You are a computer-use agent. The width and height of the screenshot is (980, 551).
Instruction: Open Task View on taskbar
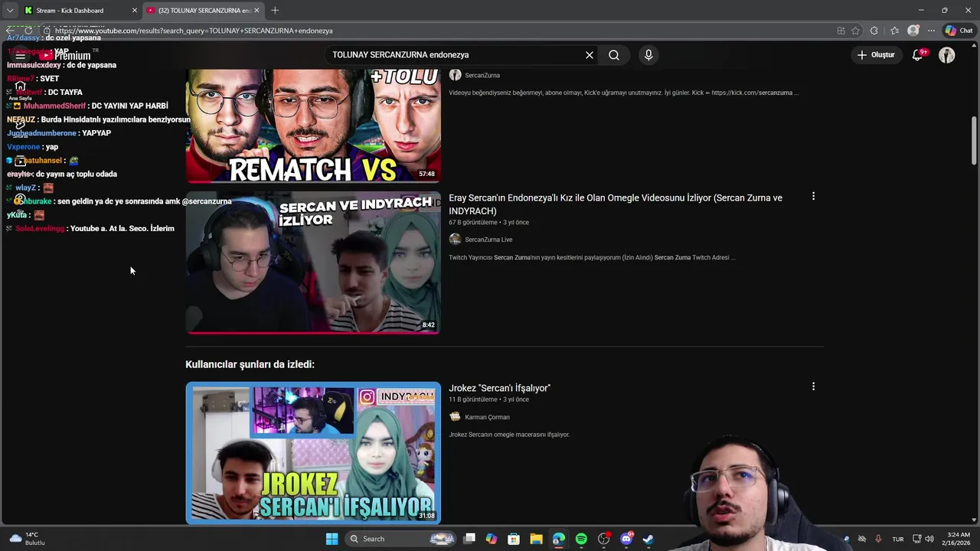[x=469, y=539]
